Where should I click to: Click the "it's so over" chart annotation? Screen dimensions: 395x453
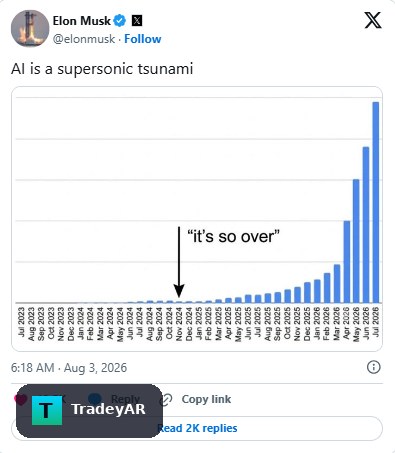click(x=233, y=236)
